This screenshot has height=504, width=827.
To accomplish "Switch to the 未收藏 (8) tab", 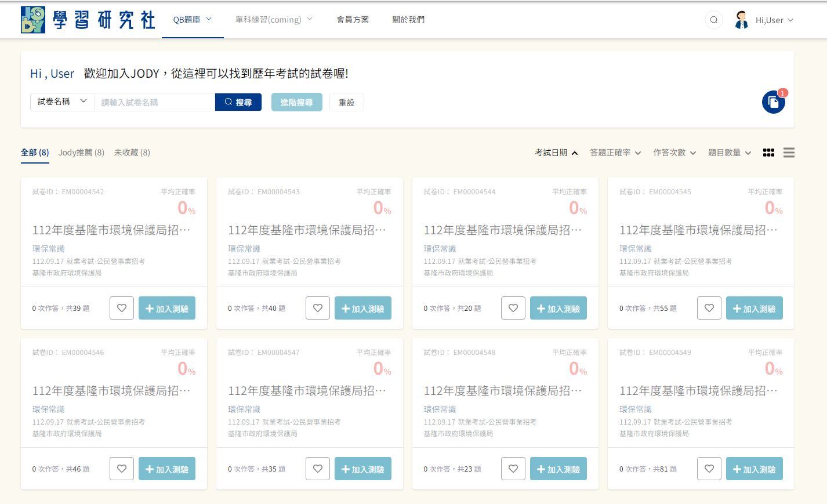I will [x=132, y=153].
